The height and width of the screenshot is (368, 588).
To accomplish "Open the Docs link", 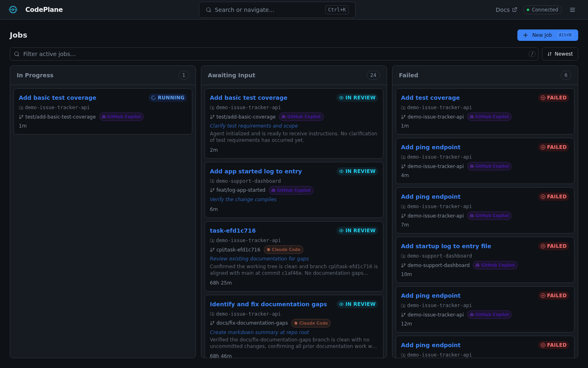I will tap(502, 9).
